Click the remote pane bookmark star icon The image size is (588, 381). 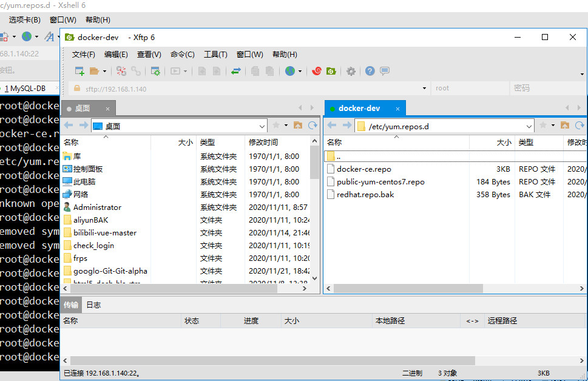pos(542,125)
